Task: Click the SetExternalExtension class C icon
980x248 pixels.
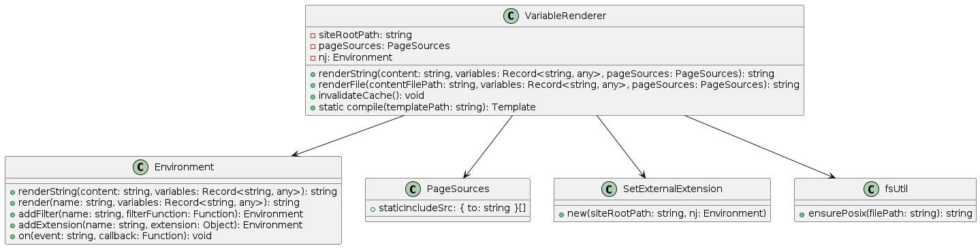Action: pyautogui.click(x=612, y=189)
